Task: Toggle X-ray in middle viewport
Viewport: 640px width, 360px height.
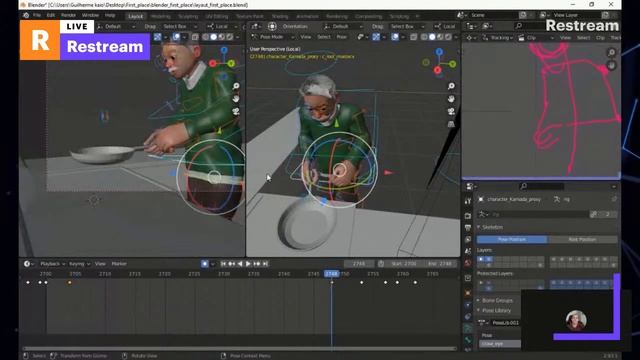Action: point(413,37)
